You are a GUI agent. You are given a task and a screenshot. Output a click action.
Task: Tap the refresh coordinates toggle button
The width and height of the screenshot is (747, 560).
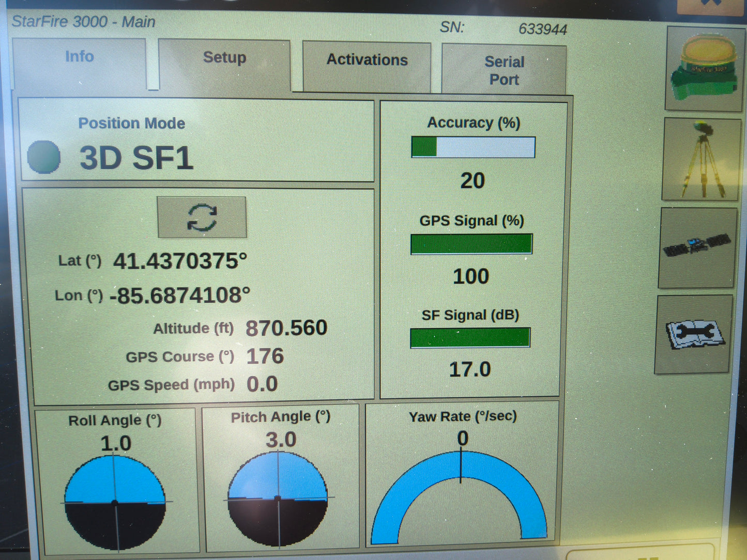click(202, 217)
